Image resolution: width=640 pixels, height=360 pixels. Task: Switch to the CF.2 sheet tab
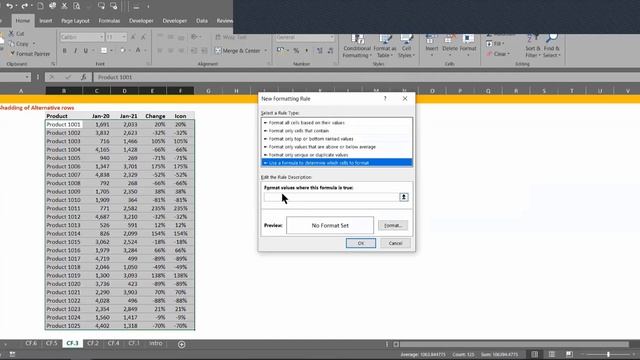[93, 344]
